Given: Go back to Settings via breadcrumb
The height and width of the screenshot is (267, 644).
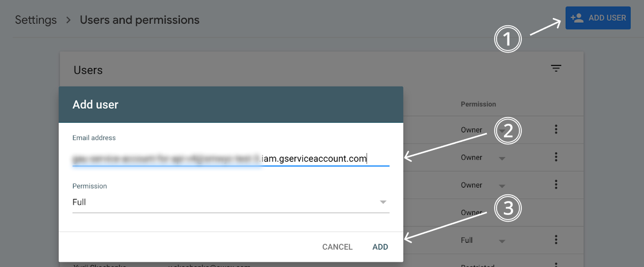Looking at the screenshot, I should (36, 20).
